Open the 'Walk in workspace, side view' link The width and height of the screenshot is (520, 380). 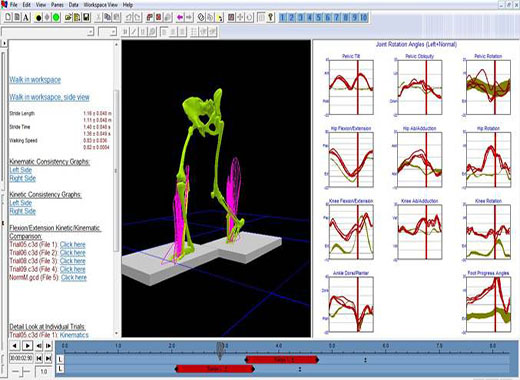[x=49, y=97]
